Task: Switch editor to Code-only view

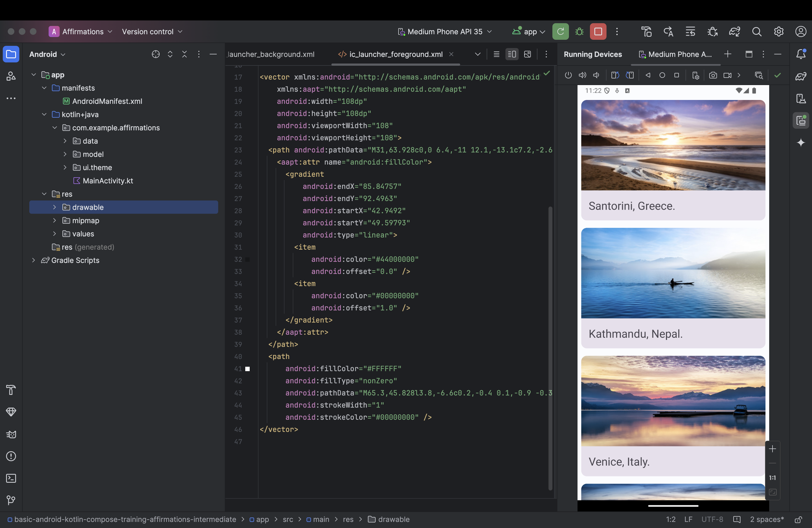Action: coord(496,54)
